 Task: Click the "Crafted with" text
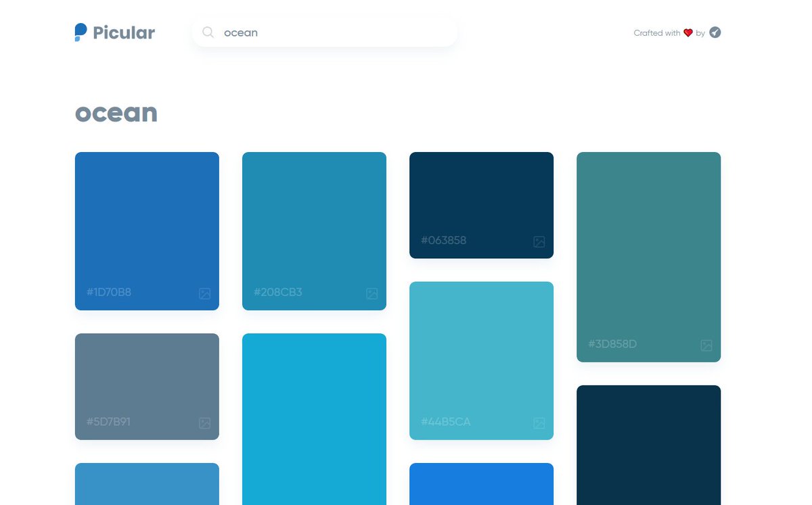pos(657,33)
